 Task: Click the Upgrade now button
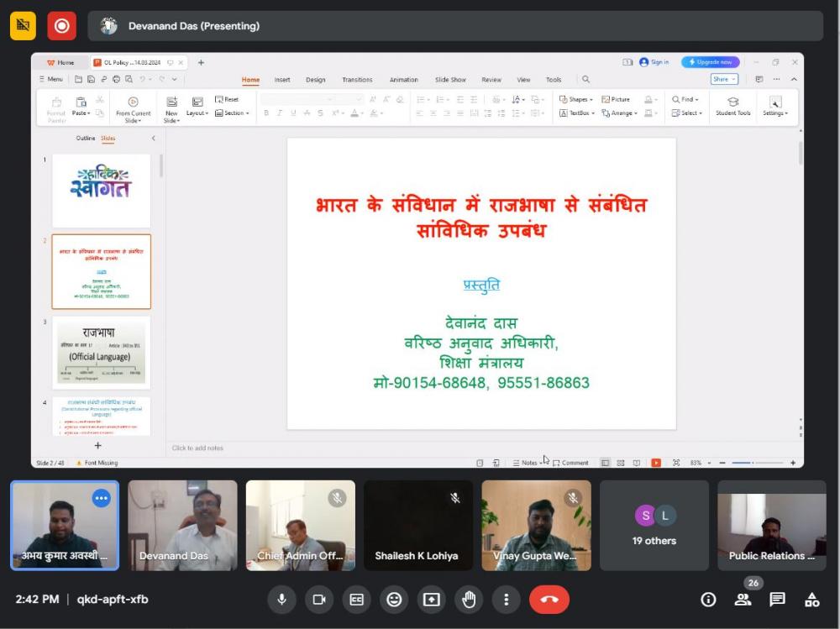[711, 62]
